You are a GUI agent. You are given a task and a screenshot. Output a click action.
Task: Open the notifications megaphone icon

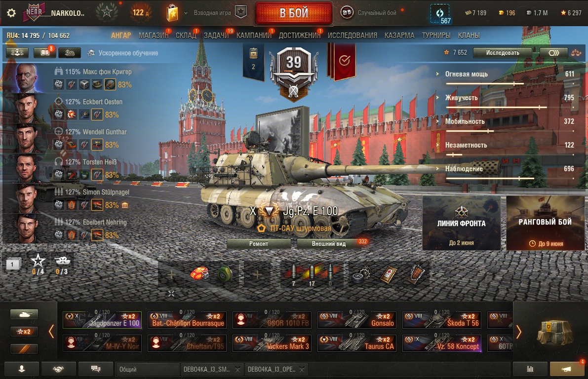[567, 369]
